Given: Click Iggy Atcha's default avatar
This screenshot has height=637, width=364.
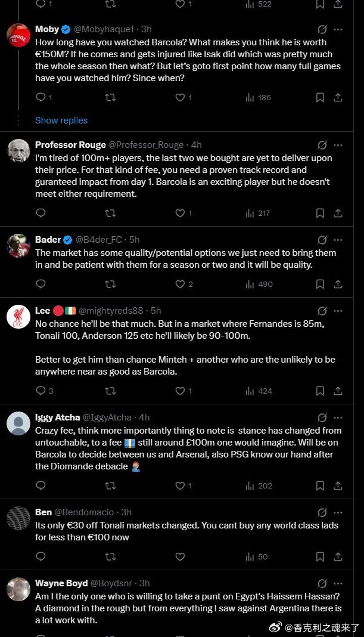Looking at the screenshot, I should [x=18, y=423].
